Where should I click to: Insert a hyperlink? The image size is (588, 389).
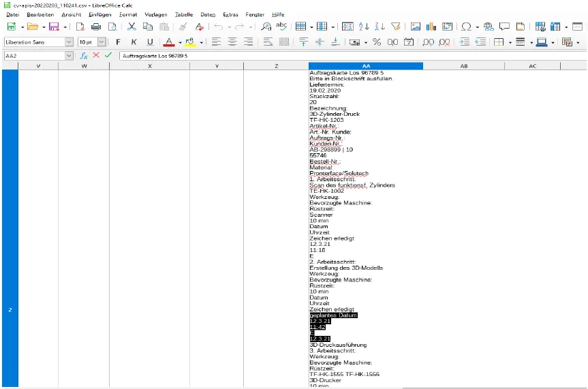click(x=489, y=27)
